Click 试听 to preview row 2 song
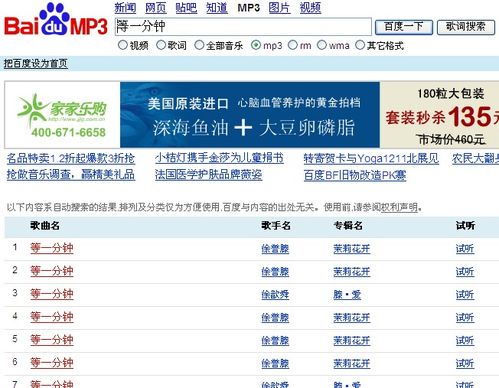 tap(465, 272)
